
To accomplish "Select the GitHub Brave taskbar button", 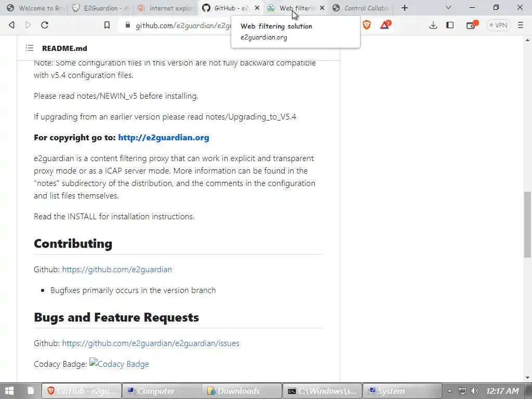I will pyautogui.click(x=82, y=391).
